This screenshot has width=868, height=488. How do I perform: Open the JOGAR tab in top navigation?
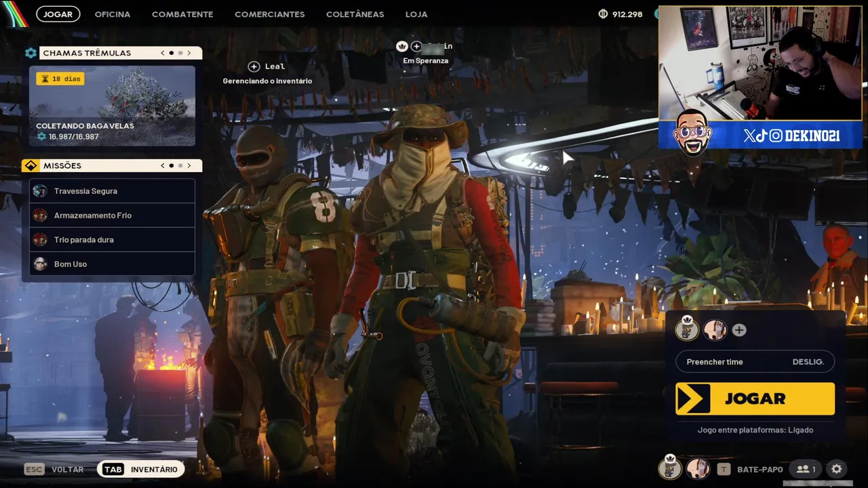click(58, 14)
